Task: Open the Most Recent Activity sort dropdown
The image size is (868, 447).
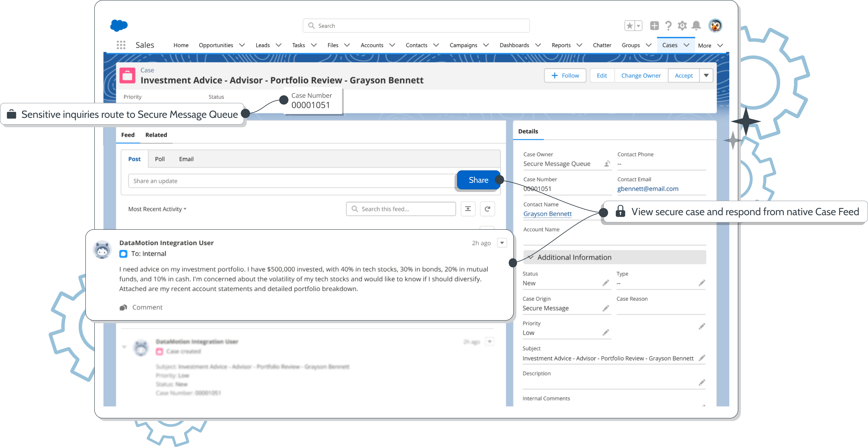Action: (x=157, y=209)
